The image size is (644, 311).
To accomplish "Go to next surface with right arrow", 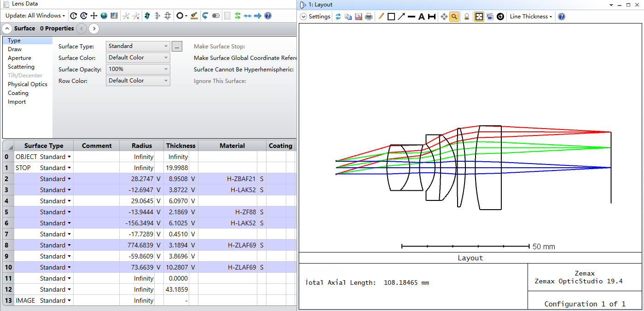I will pos(94,29).
